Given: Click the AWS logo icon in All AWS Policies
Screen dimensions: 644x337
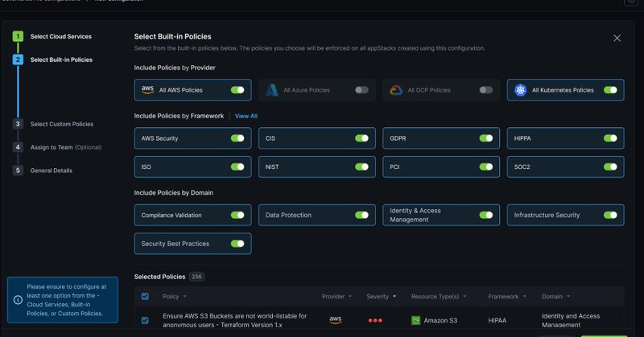Looking at the screenshot, I should [147, 90].
